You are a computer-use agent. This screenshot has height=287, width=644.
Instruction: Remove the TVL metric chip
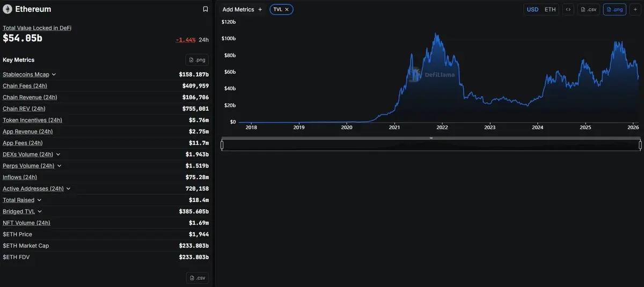[x=287, y=10]
